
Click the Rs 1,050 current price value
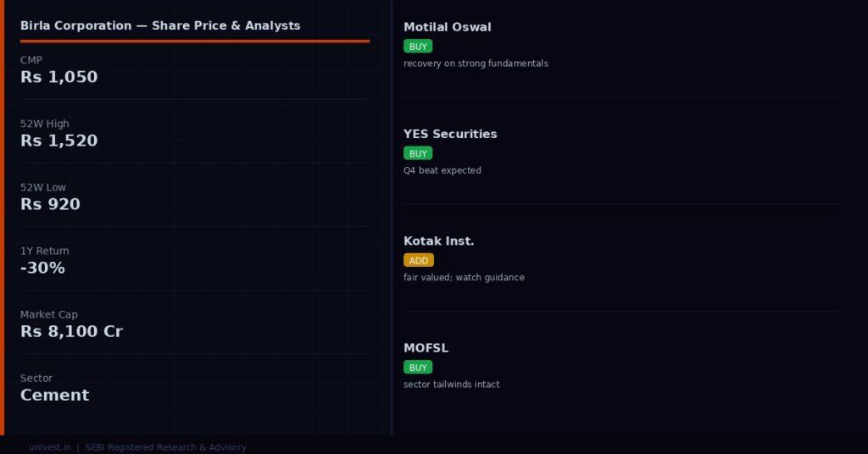point(58,77)
